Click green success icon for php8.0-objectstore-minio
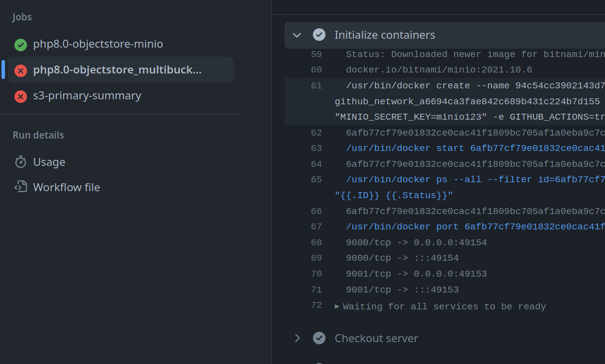This screenshot has width=605, height=364. [20, 45]
